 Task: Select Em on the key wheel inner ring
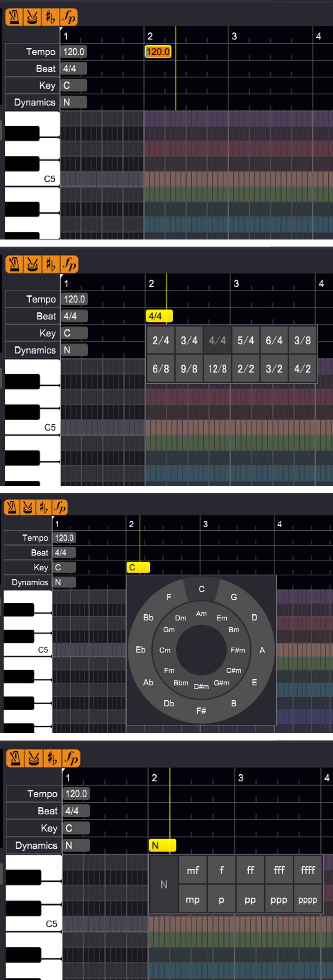pyautogui.click(x=221, y=618)
